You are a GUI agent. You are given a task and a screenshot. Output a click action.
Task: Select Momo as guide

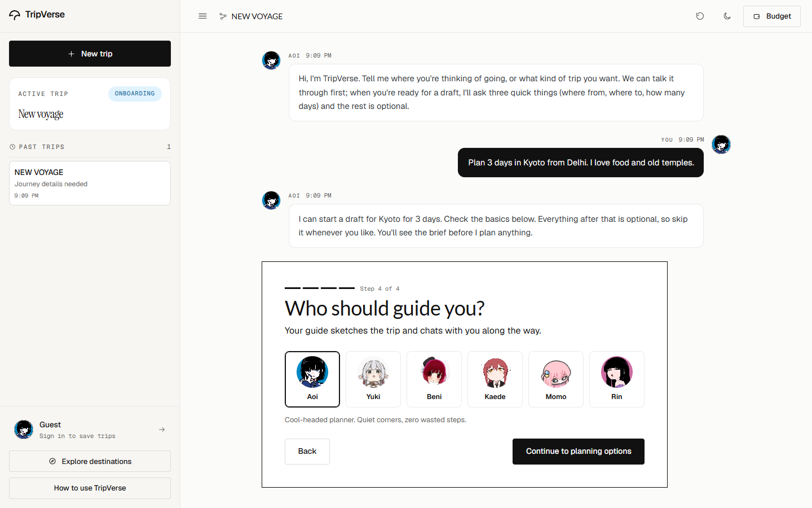(556, 379)
